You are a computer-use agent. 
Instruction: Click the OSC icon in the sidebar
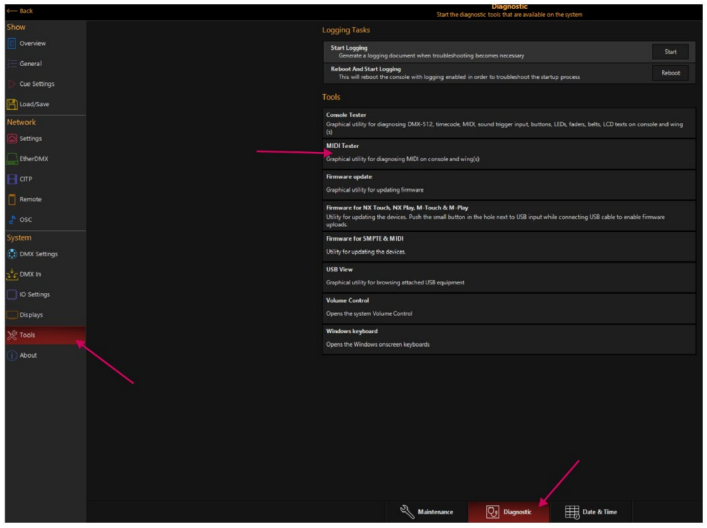click(12, 219)
